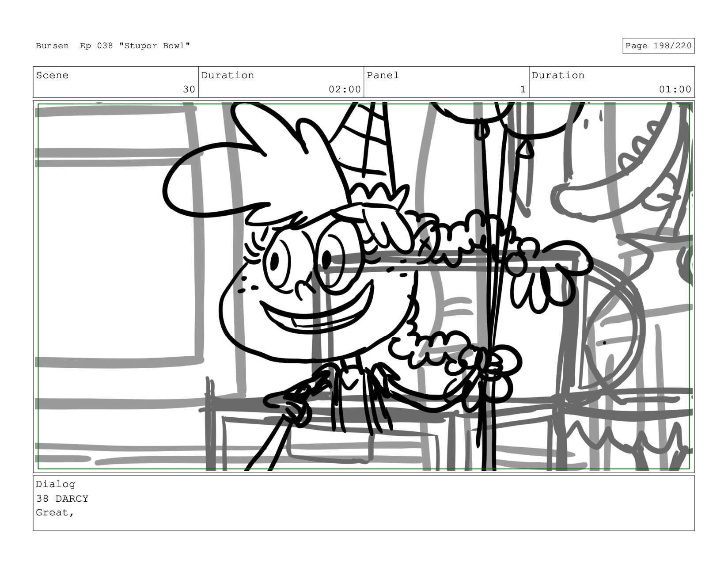Select the Panel label

coord(383,76)
